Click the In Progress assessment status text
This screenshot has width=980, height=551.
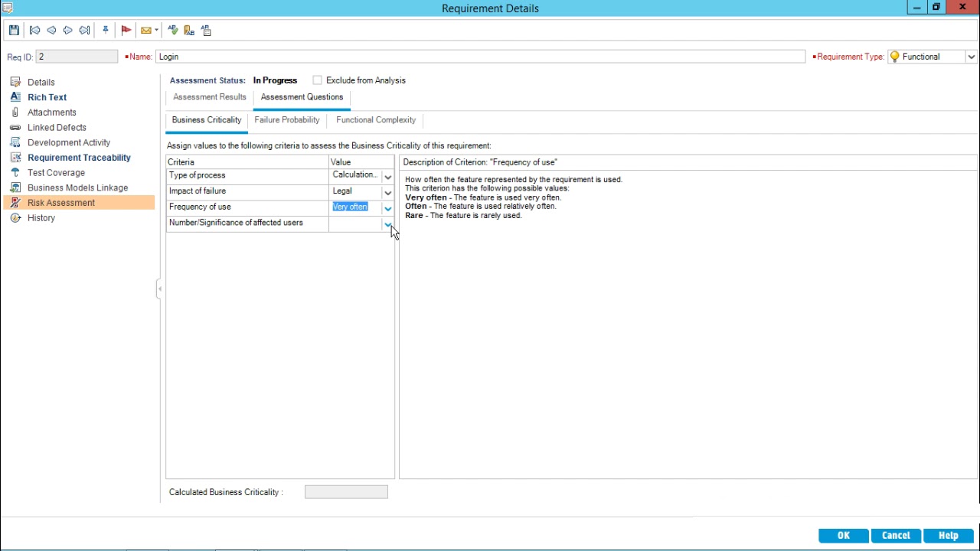275,80
